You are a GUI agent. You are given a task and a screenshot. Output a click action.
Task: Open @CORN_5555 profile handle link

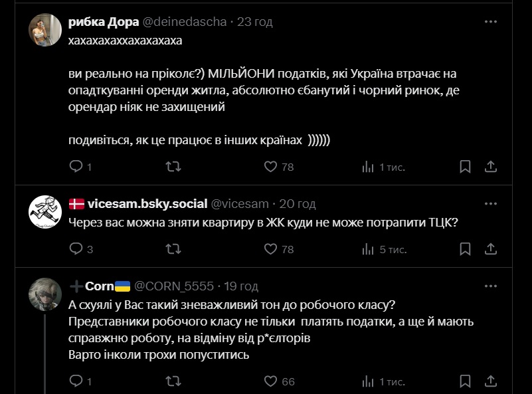[174, 286]
